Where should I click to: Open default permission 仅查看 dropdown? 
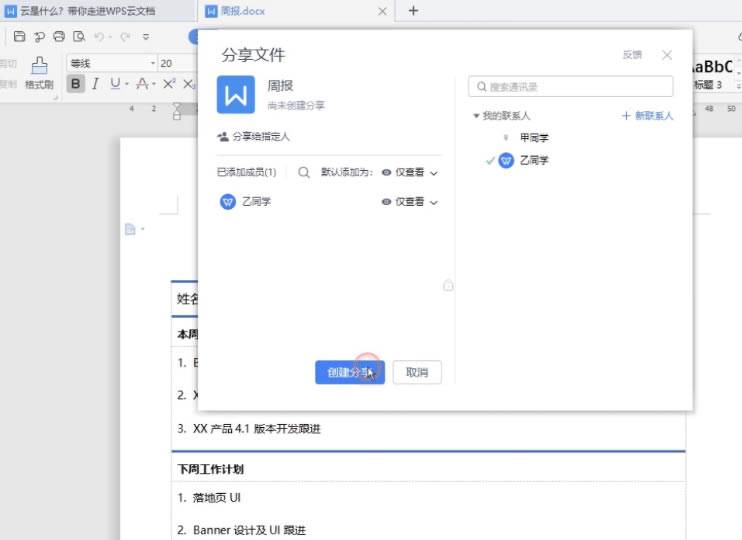(x=410, y=172)
